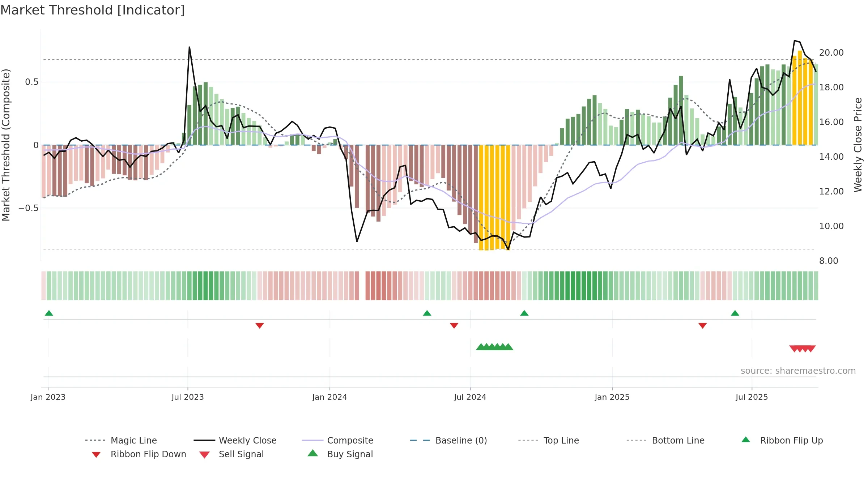Click the ribbon flip up marker near Sep 2024

(524, 313)
